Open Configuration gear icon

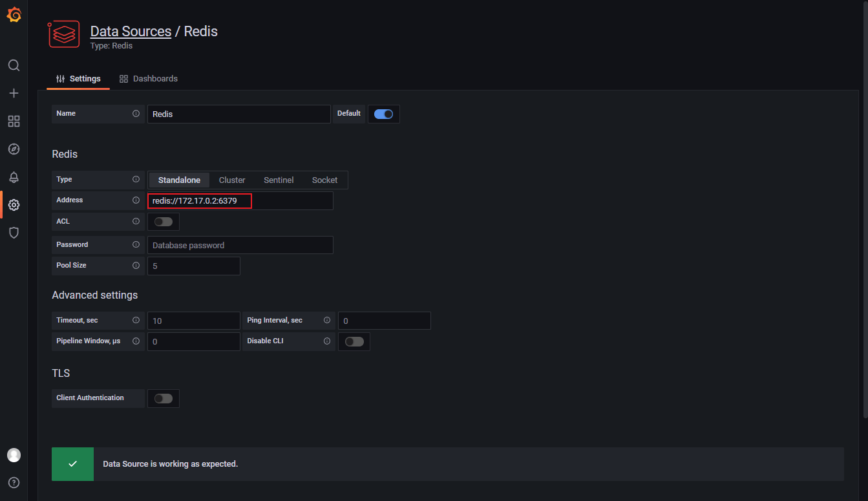14,205
